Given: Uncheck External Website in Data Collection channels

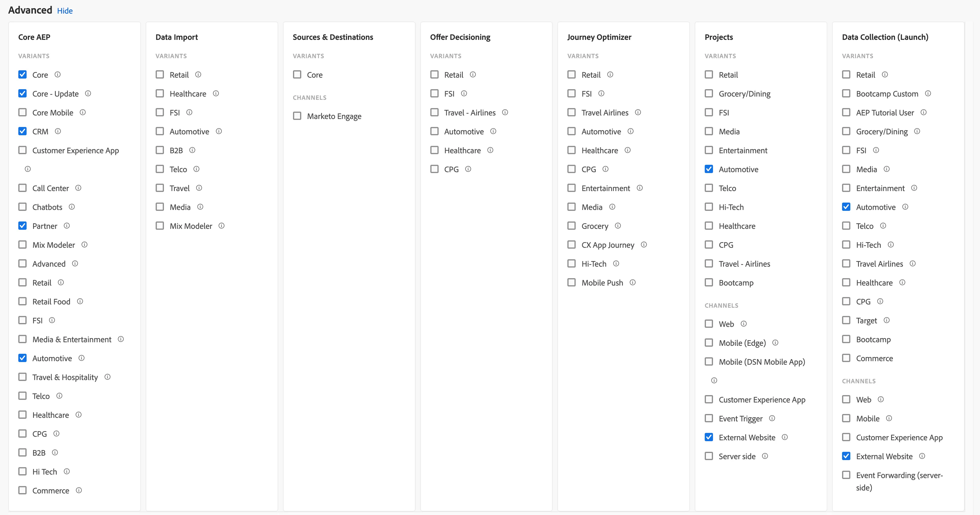Looking at the screenshot, I should point(846,456).
